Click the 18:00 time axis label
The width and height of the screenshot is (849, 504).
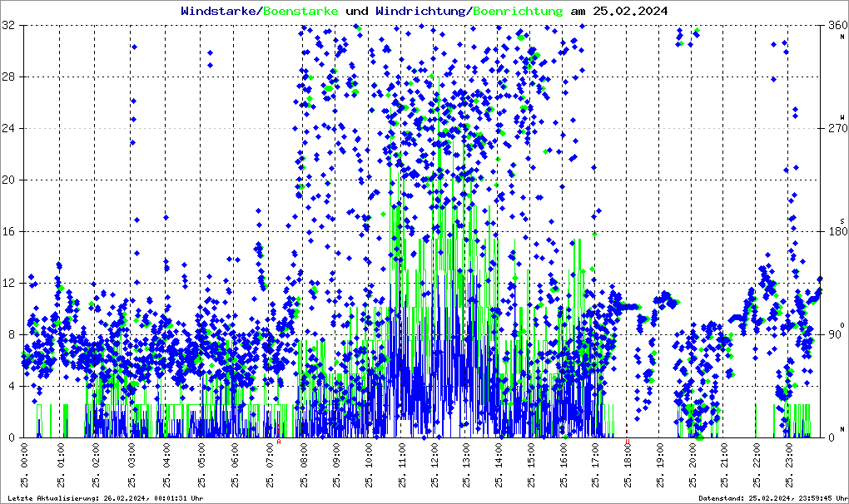click(627, 465)
